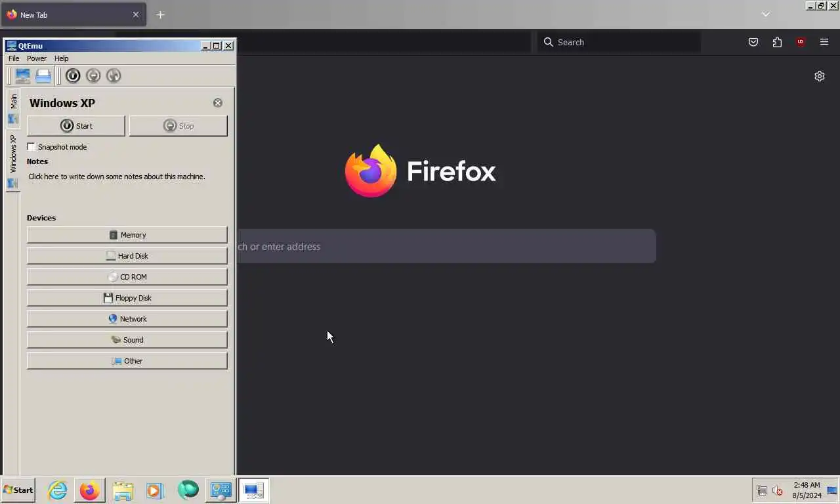Viewport: 840px width, 504px height.
Task: Close the Windows XP machine tab with the round X
Action: coord(218,103)
